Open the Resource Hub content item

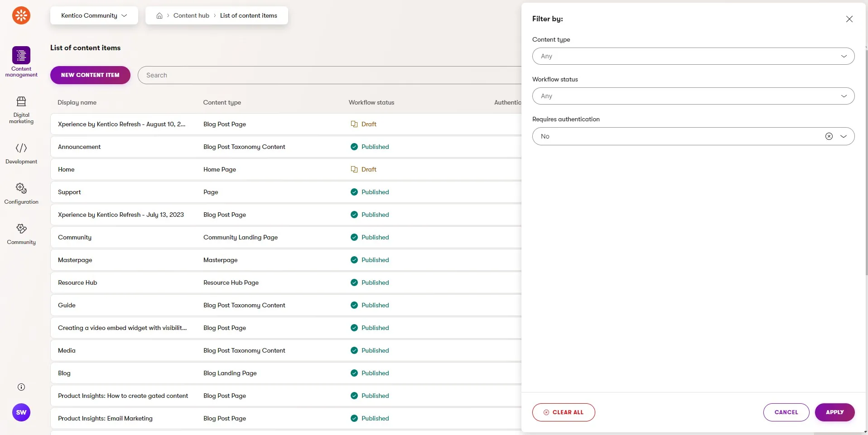(286, 282)
